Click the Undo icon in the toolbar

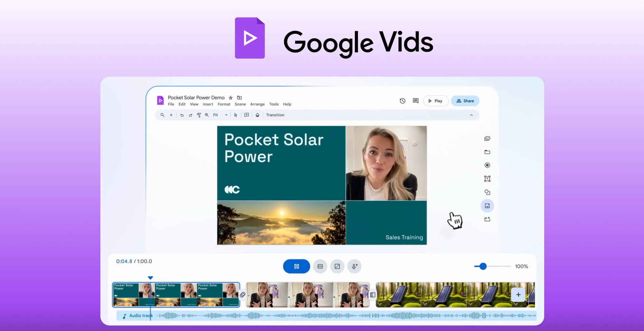pyautogui.click(x=182, y=115)
